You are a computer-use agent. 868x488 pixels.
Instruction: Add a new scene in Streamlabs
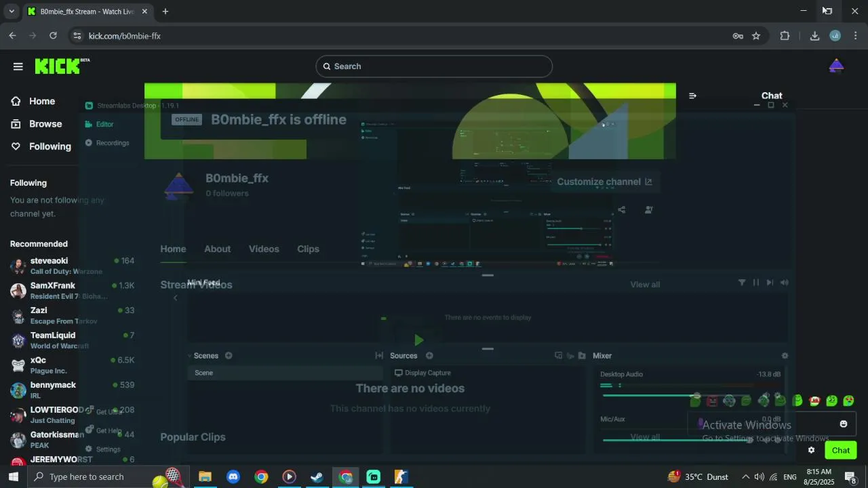coord(229,356)
